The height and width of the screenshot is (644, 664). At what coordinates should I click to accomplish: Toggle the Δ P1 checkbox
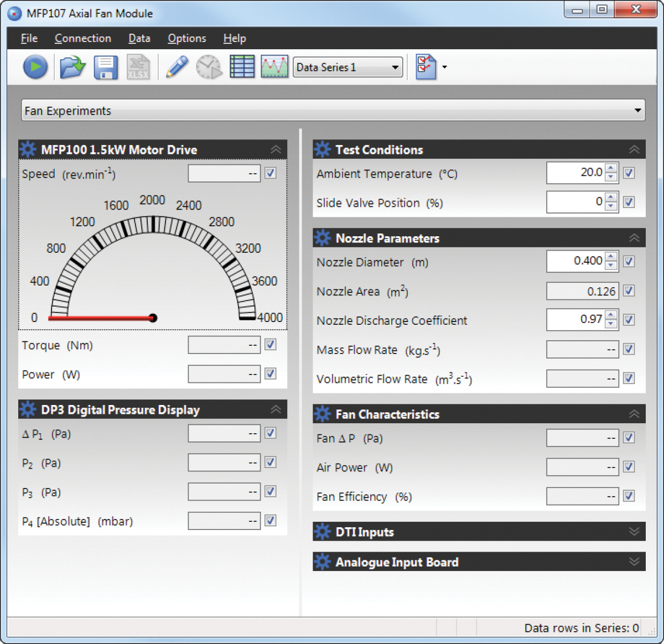pos(271,433)
